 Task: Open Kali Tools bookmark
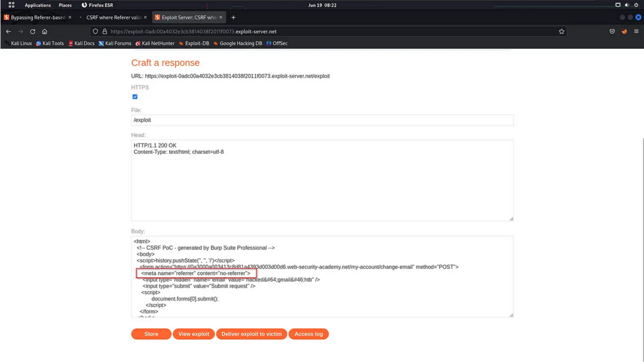tap(50, 43)
